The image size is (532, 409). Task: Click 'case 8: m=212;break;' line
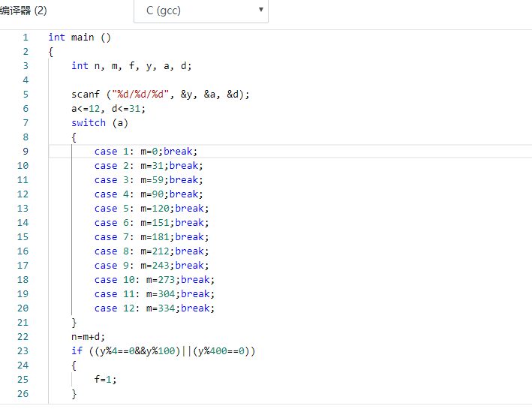152,251
